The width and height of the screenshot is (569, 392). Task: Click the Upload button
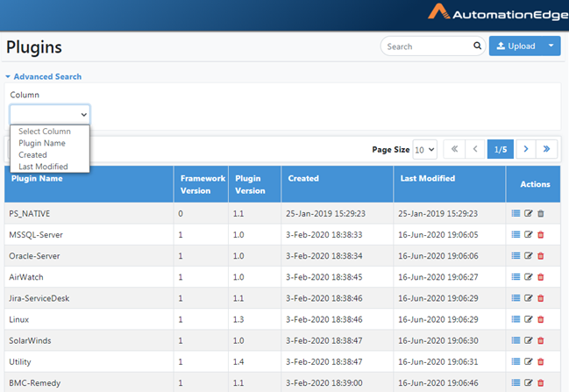516,46
